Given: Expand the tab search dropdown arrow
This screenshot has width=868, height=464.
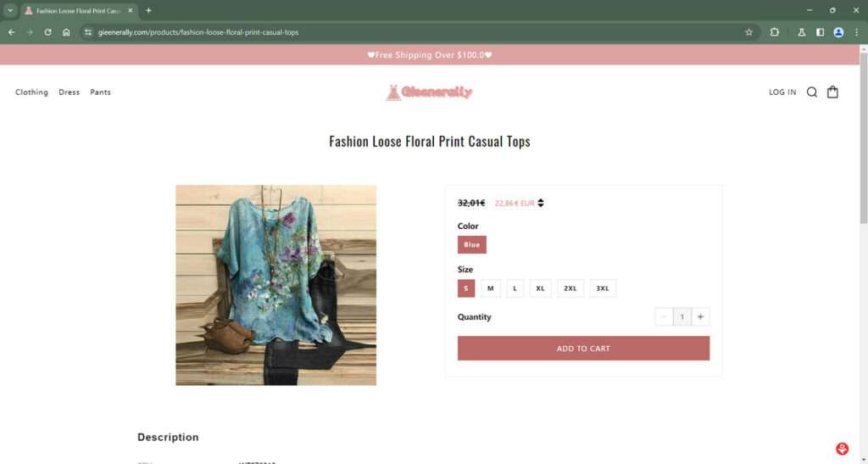Looking at the screenshot, I should click(10, 10).
